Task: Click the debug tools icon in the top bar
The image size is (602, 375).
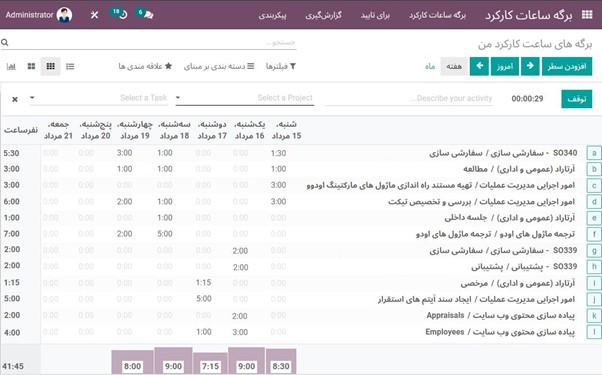Action: [x=94, y=15]
